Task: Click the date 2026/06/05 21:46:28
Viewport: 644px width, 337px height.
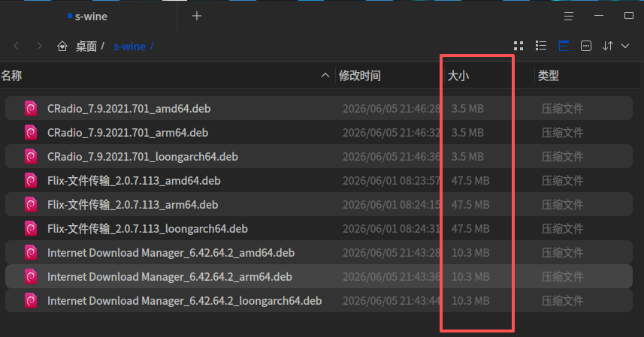Action: point(392,109)
